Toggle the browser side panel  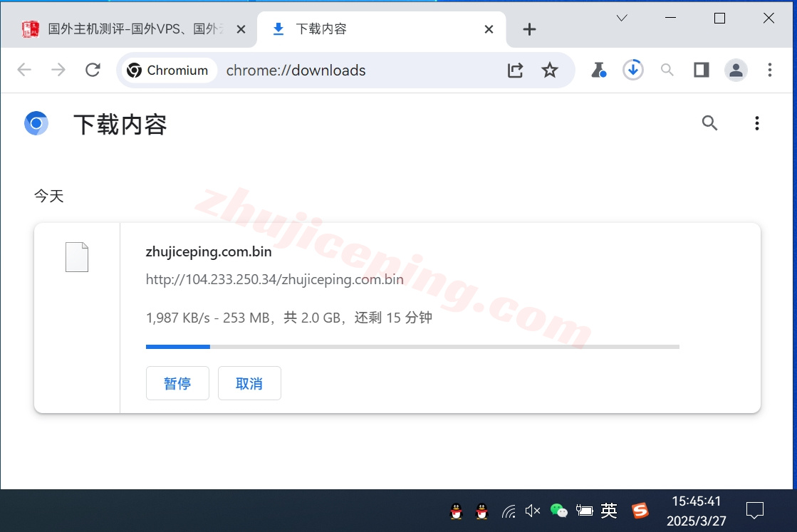point(702,70)
